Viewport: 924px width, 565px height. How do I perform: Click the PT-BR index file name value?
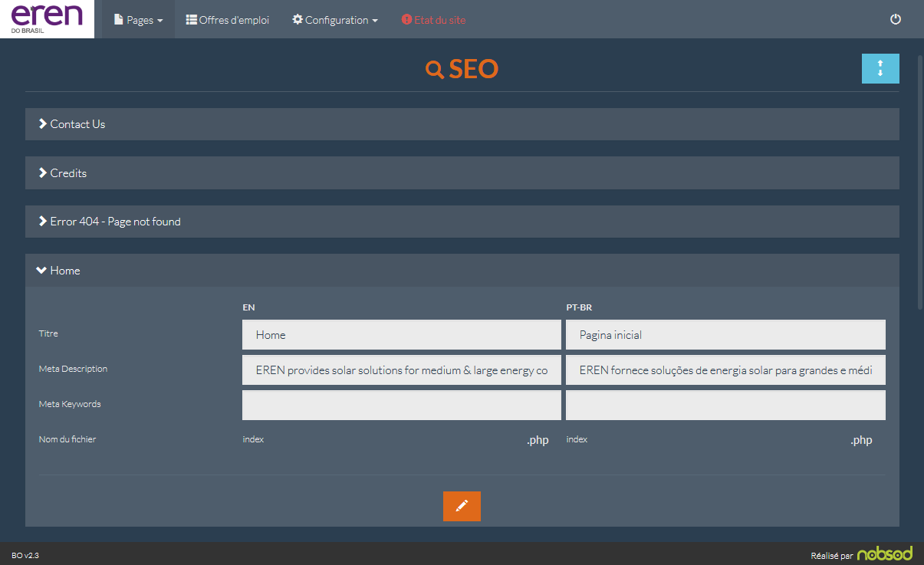coord(577,439)
